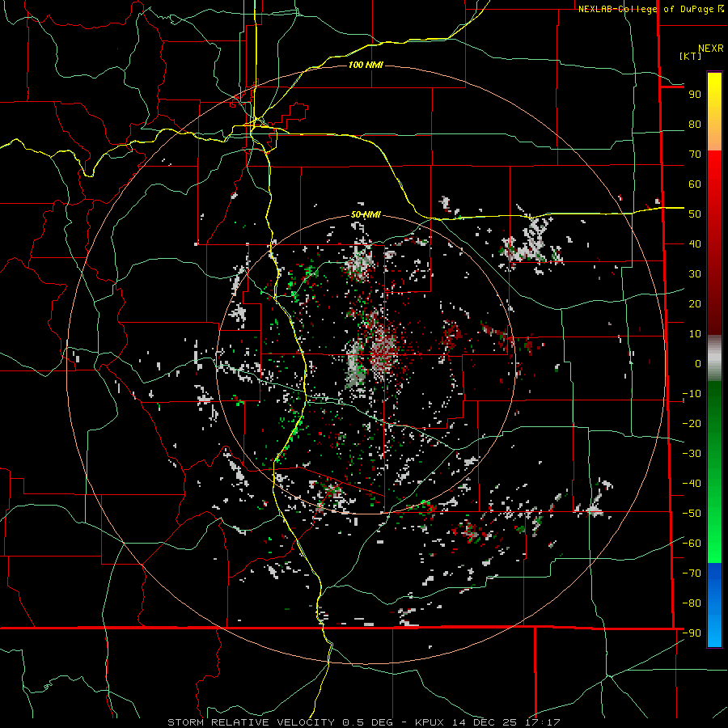Select the -70 knot scale label

(692, 574)
